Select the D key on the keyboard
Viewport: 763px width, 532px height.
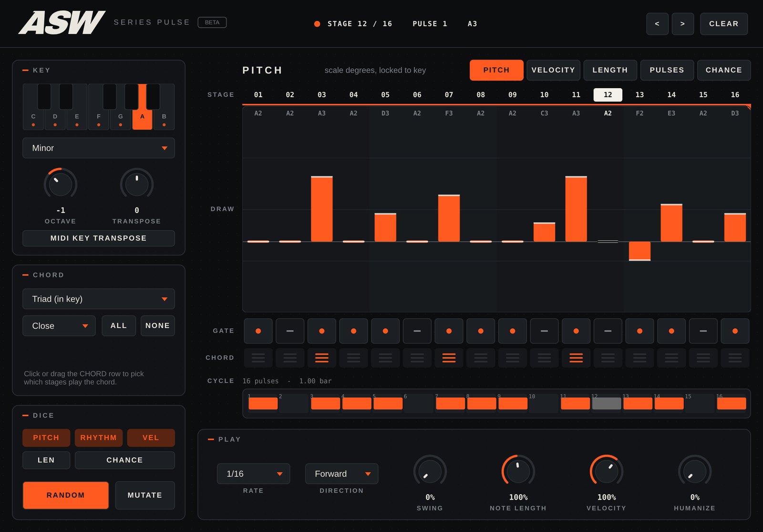55,118
